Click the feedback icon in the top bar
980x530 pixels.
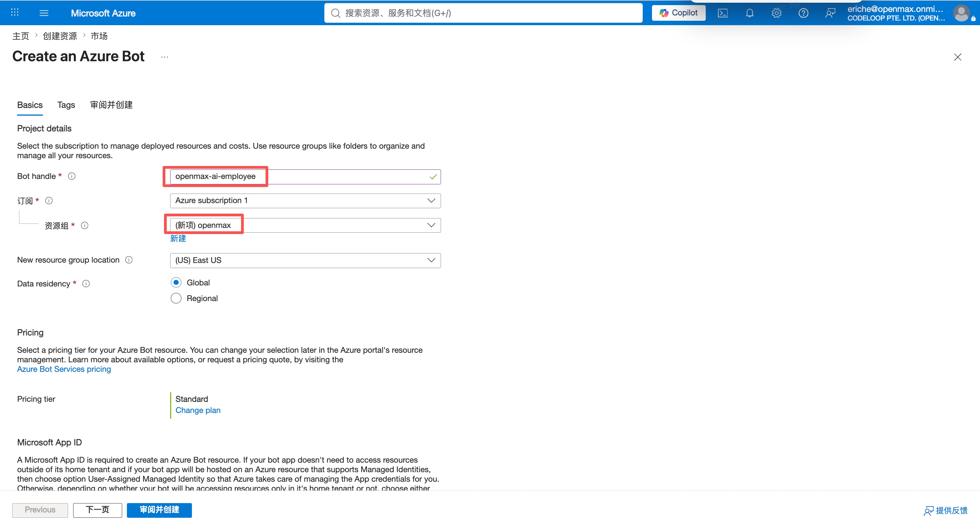pos(830,13)
